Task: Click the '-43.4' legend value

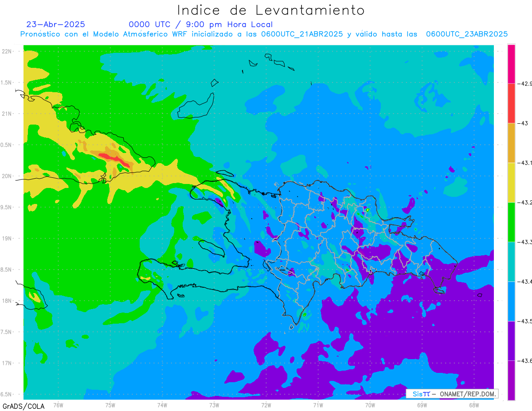Action: click(525, 282)
